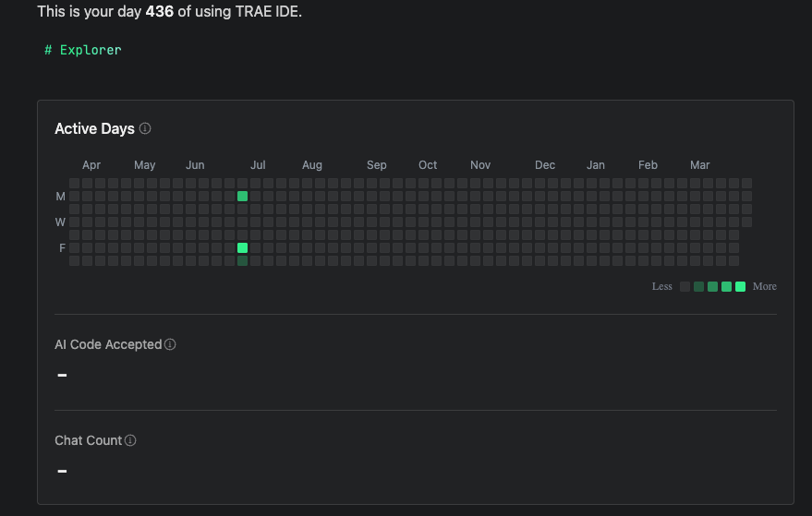Image resolution: width=812 pixels, height=516 pixels.
Task: Select the bright green Friday cell in the heatmap
Action: tap(242, 248)
